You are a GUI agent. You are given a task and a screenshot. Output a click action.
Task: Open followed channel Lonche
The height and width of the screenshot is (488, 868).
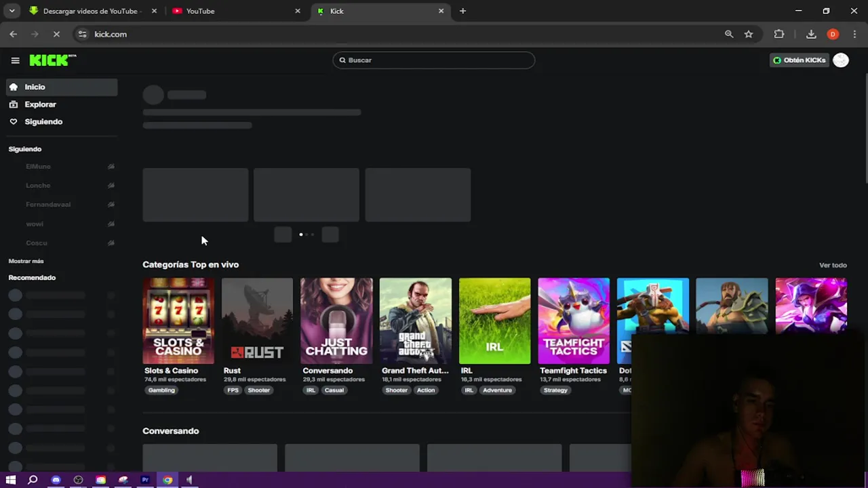[38, 185]
